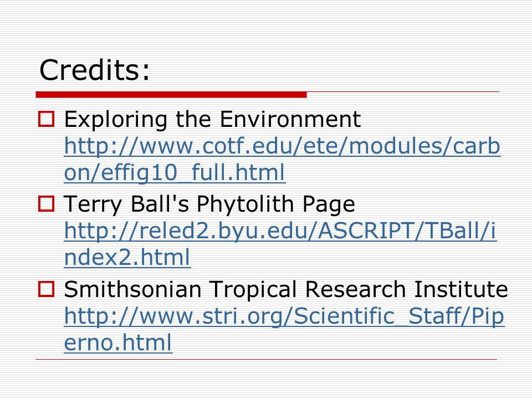Viewport: 532px width, 399px height.
Task: Click the word Institute in third bullet
Action: (461, 289)
